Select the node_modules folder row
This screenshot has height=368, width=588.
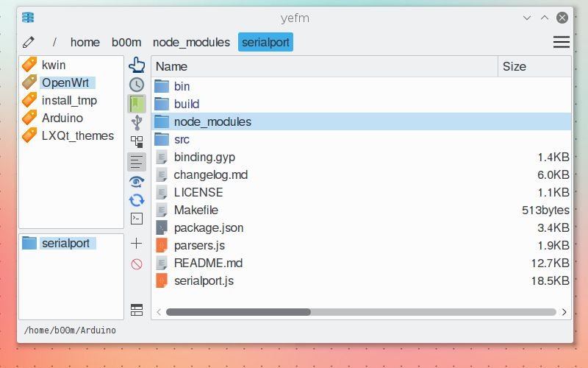point(362,121)
